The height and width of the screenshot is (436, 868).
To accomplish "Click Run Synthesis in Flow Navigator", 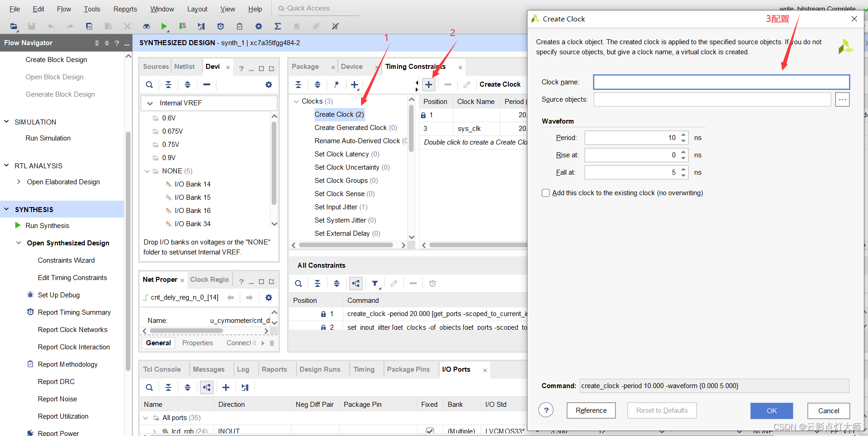I will [47, 226].
